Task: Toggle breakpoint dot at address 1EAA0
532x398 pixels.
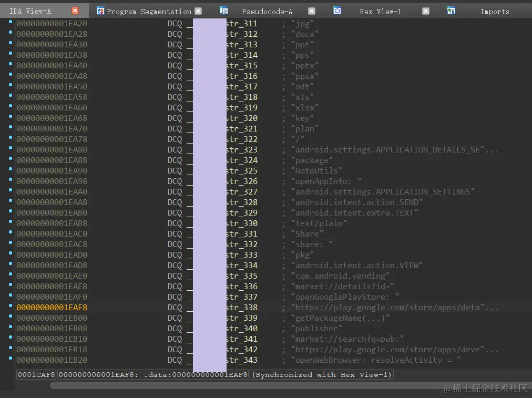Action: pos(11,190)
